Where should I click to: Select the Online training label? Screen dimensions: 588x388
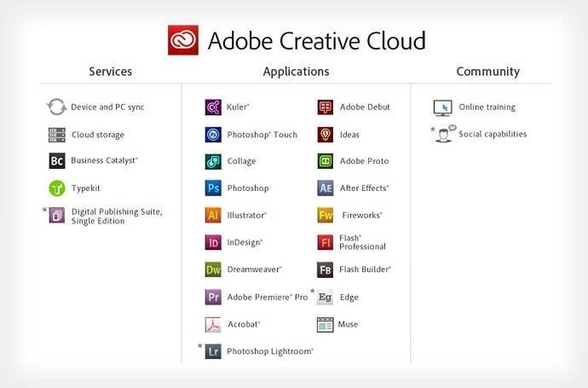point(487,107)
